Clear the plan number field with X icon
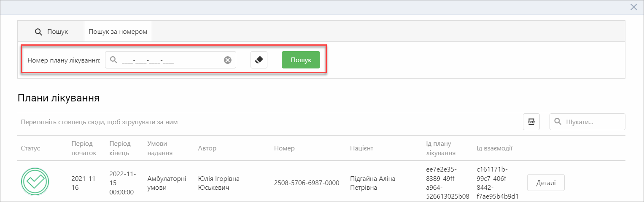 pos(227,60)
